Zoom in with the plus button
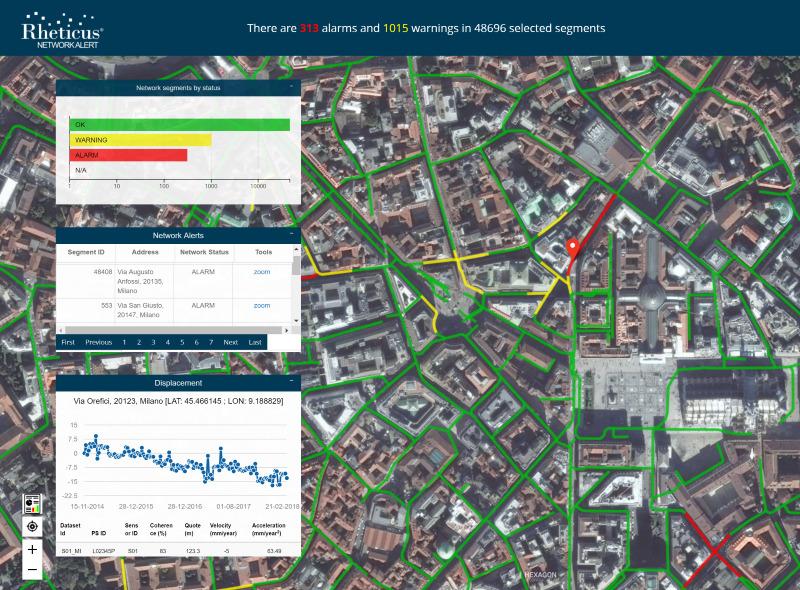 coord(32,549)
